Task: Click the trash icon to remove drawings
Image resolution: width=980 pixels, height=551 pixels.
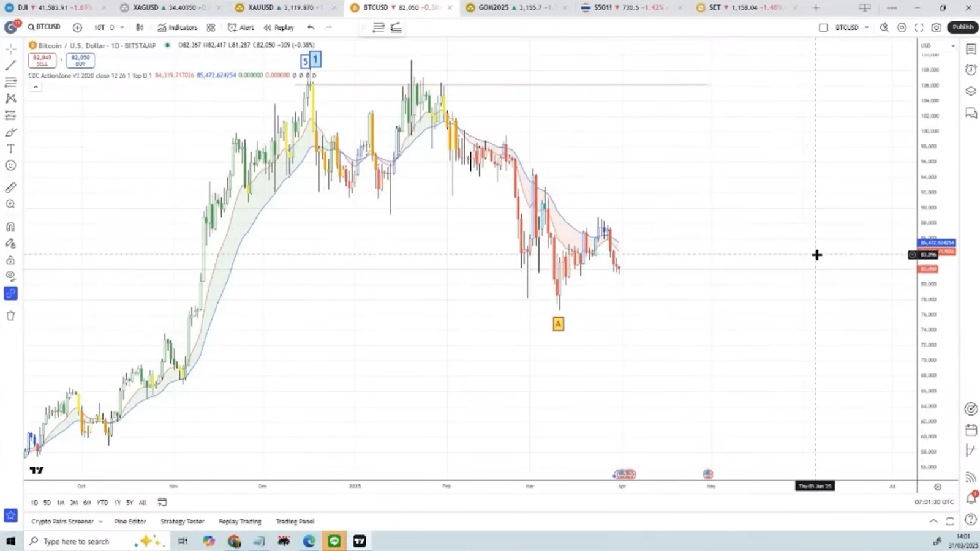Action: pyautogui.click(x=10, y=316)
